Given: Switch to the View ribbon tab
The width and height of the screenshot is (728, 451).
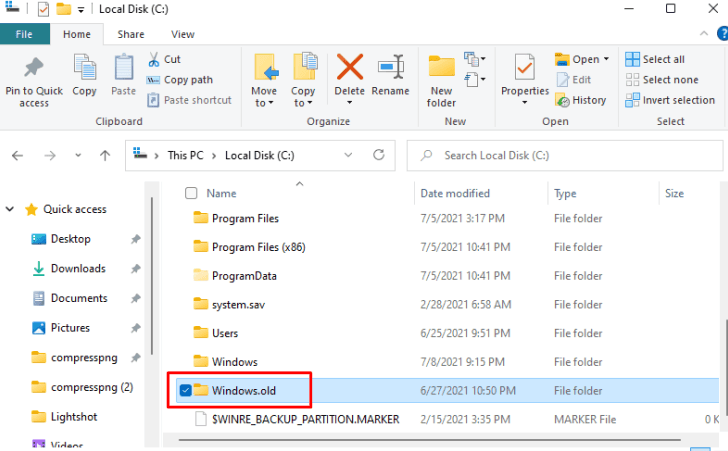Looking at the screenshot, I should (x=182, y=34).
